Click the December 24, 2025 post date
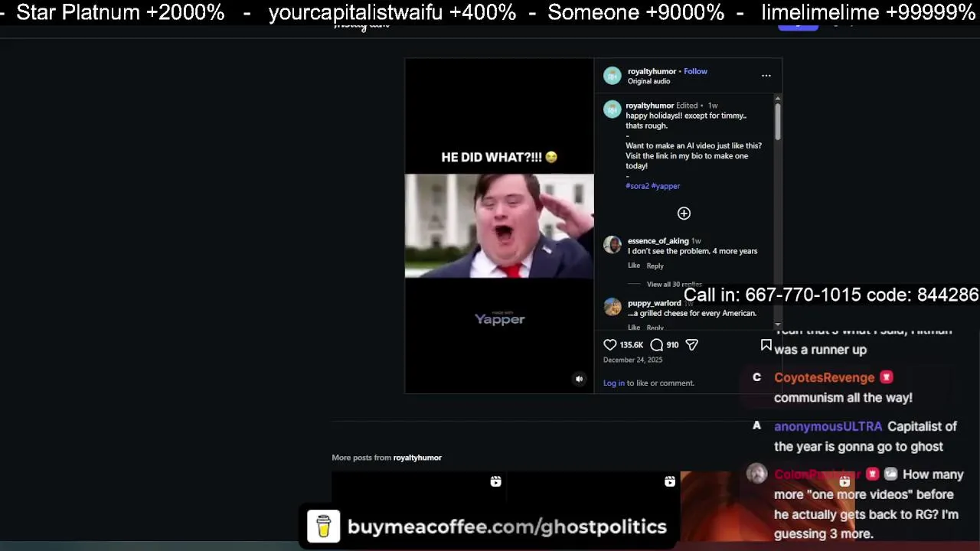The width and height of the screenshot is (980, 551). [632, 360]
